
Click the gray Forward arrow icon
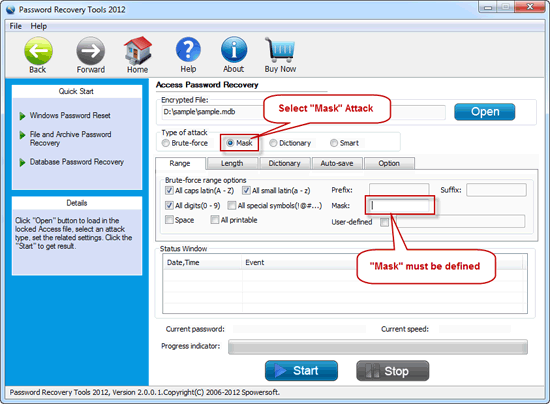click(90, 51)
